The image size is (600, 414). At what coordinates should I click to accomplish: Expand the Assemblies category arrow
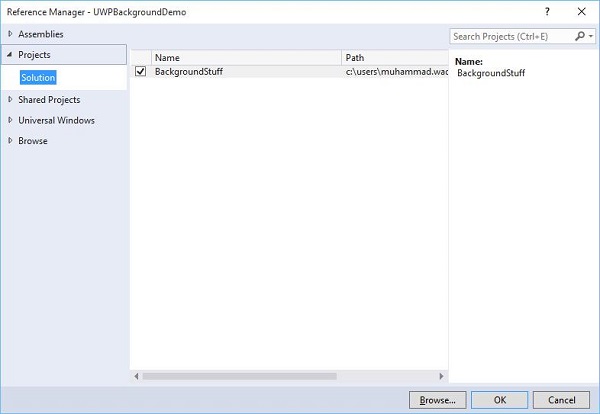coord(9,34)
